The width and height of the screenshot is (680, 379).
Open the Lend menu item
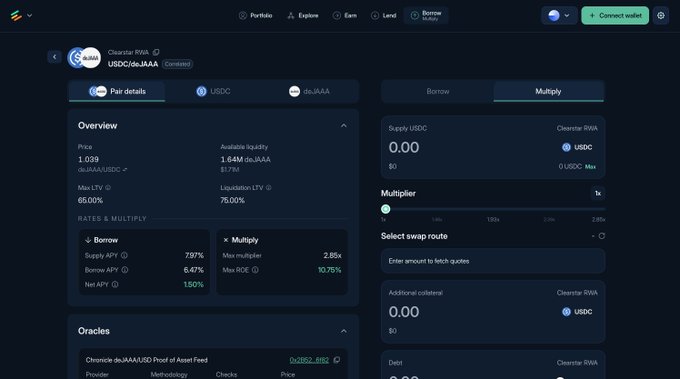pyautogui.click(x=383, y=16)
